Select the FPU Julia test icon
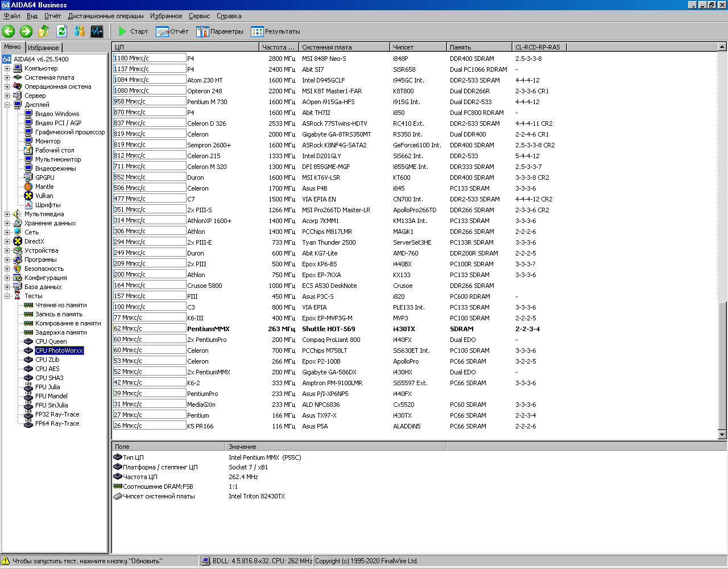The width and height of the screenshot is (728, 569). pyautogui.click(x=28, y=387)
